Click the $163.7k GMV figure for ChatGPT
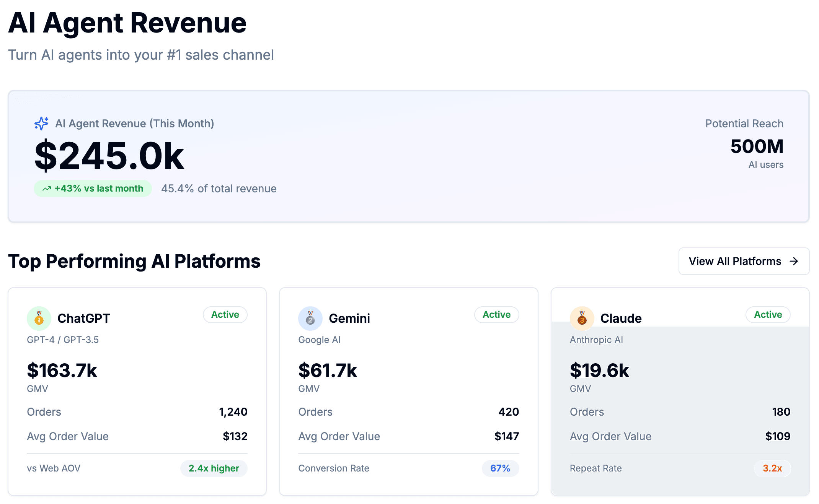Viewport: 819px width, 504px height. (62, 371)
